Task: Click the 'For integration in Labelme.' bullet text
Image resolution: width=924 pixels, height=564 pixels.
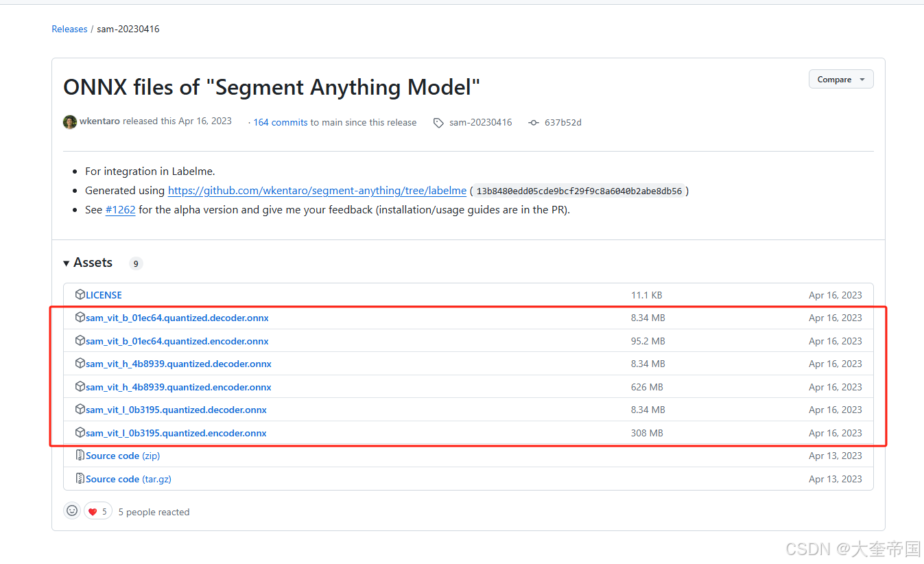Action: (x=150, y=172)
